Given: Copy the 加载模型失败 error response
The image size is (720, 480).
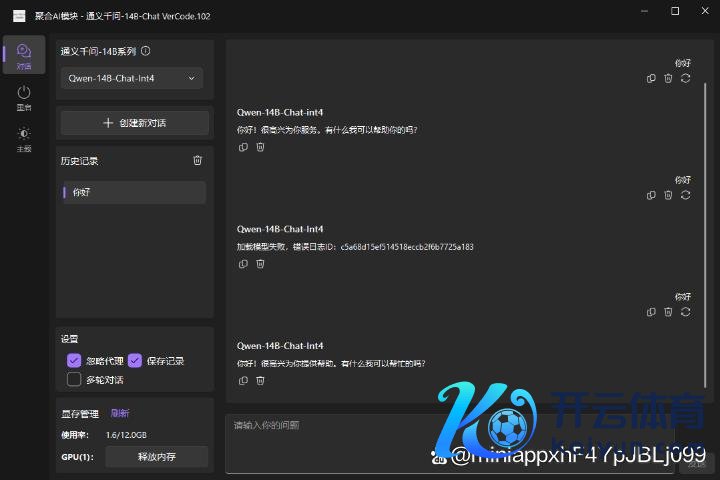Looking at the screenshot, I should click(243, 264).
